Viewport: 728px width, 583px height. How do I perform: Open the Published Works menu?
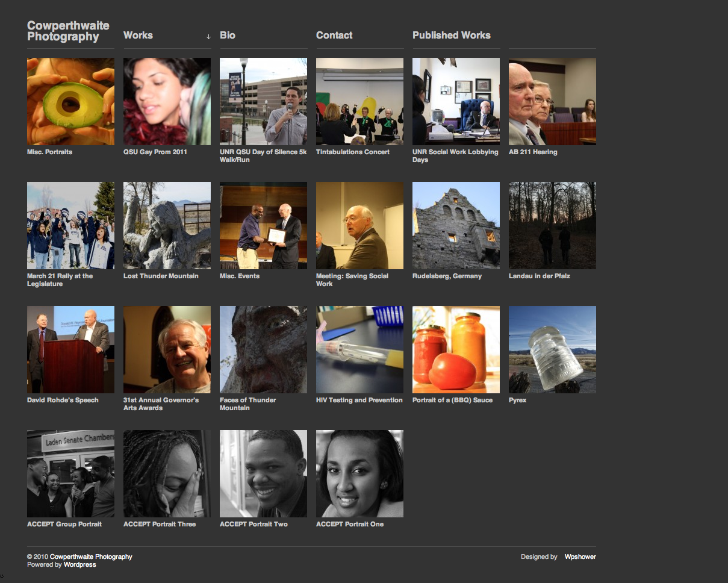451,36
